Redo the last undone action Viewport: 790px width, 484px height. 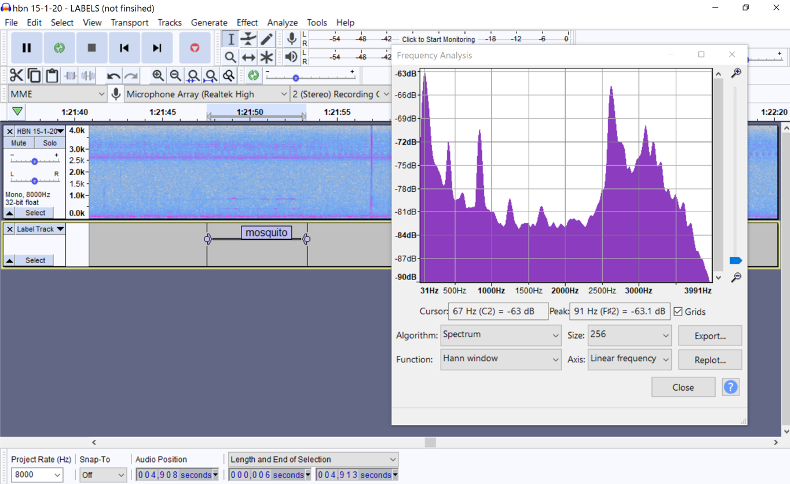(131, 76)
